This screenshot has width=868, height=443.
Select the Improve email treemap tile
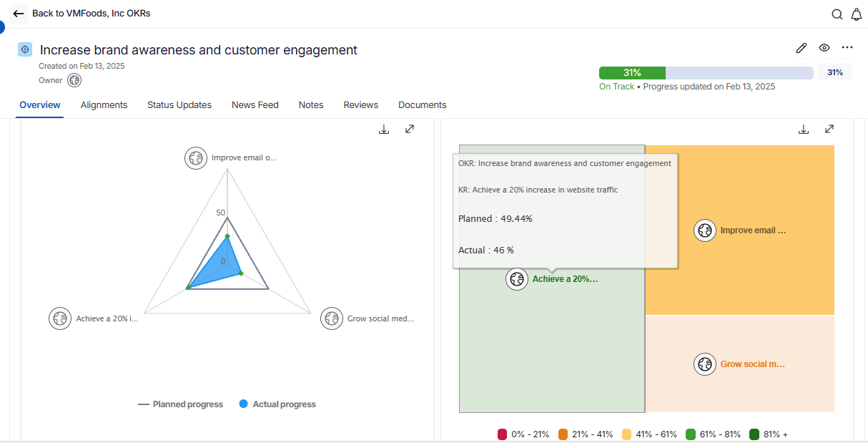point(739,230)
